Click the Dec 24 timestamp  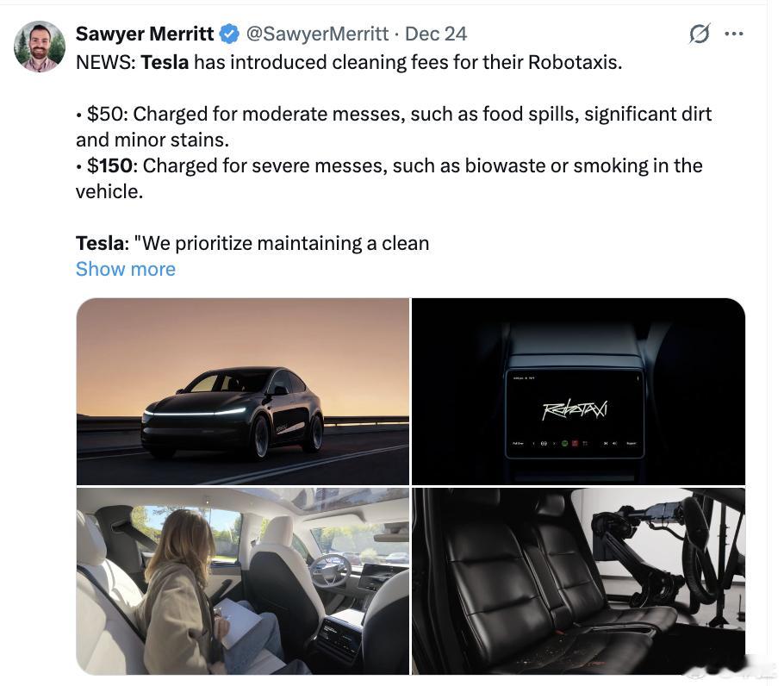(x=435, y=34)
